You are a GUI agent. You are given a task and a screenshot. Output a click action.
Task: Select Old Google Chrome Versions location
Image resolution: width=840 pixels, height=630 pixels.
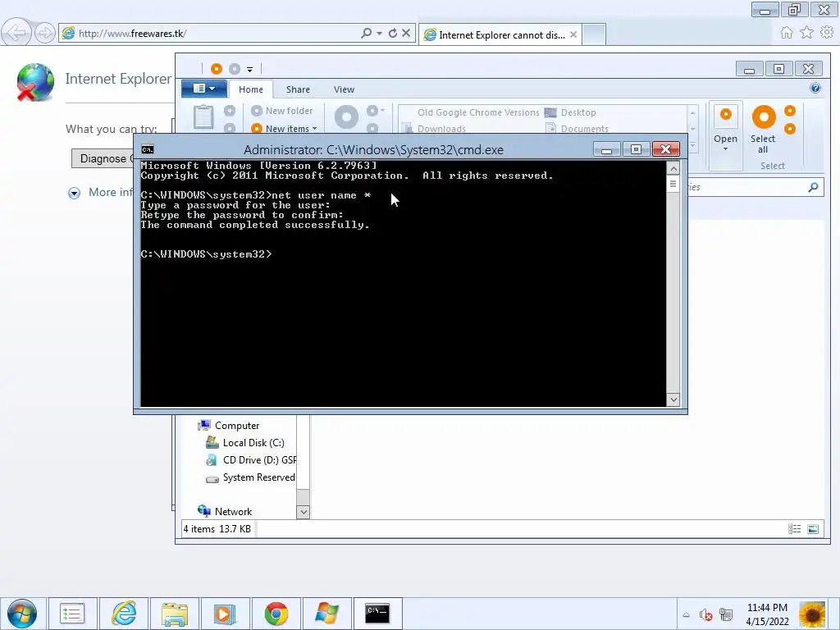pyautogui.click(x=478, y=112)
